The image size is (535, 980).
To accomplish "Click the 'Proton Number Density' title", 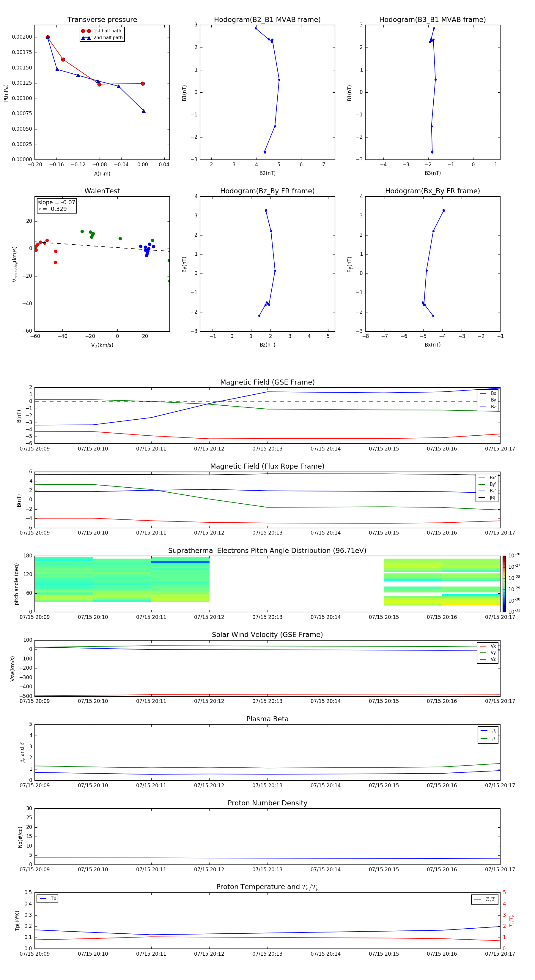I will click(267, 803).
